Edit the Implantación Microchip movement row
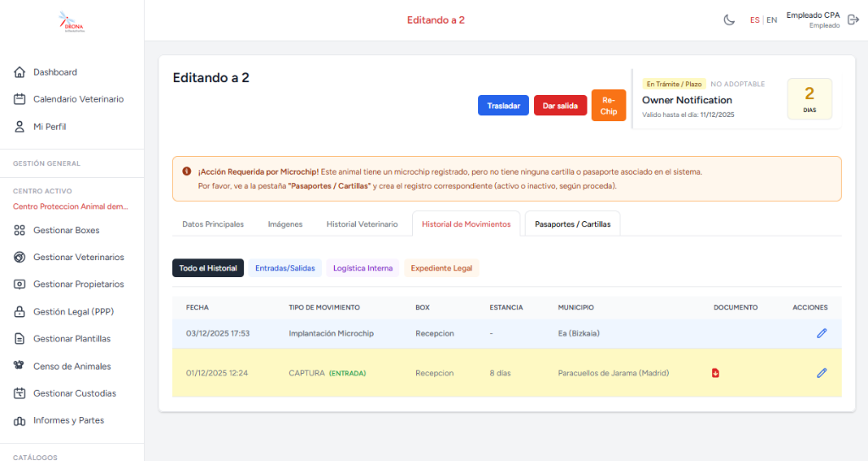 point(821,333)
